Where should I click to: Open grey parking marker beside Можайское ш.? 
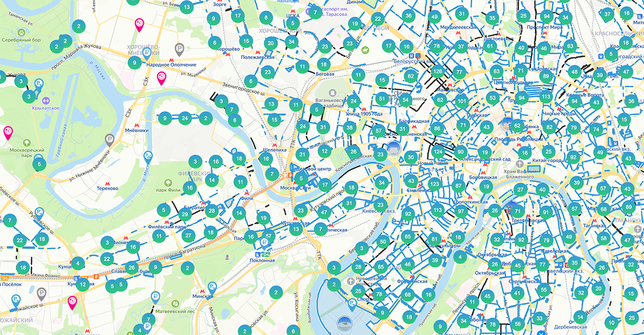coord(42,294)
